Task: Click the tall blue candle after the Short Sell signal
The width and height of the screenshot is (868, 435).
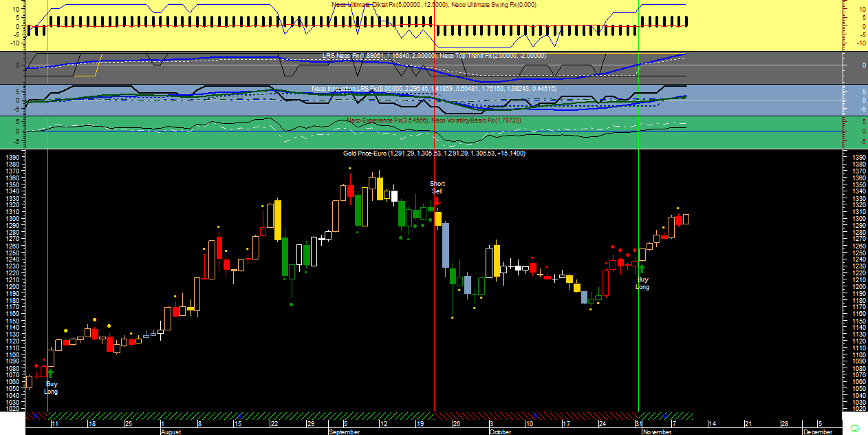Action: click(445, 245)
